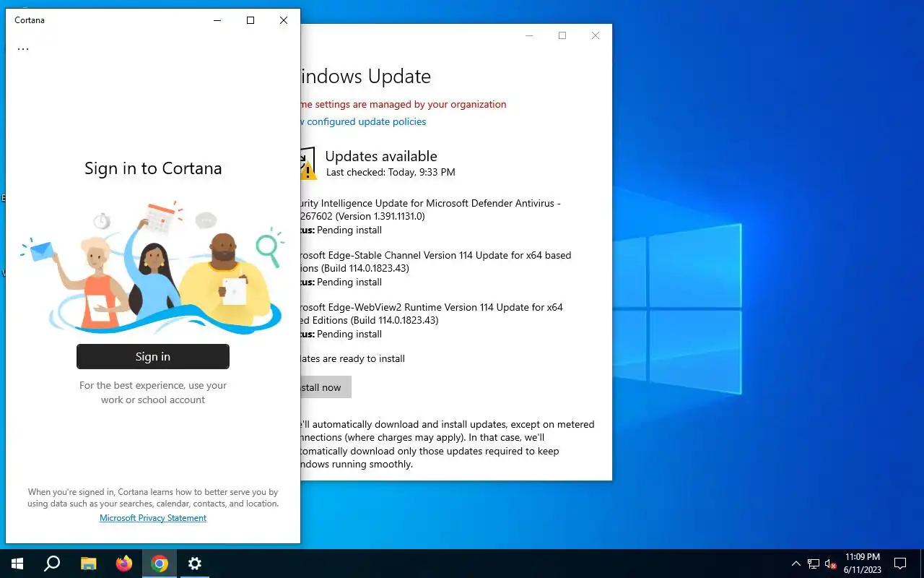Open the Windows Start menu
The image size is (924, 578).
[17, 564]
